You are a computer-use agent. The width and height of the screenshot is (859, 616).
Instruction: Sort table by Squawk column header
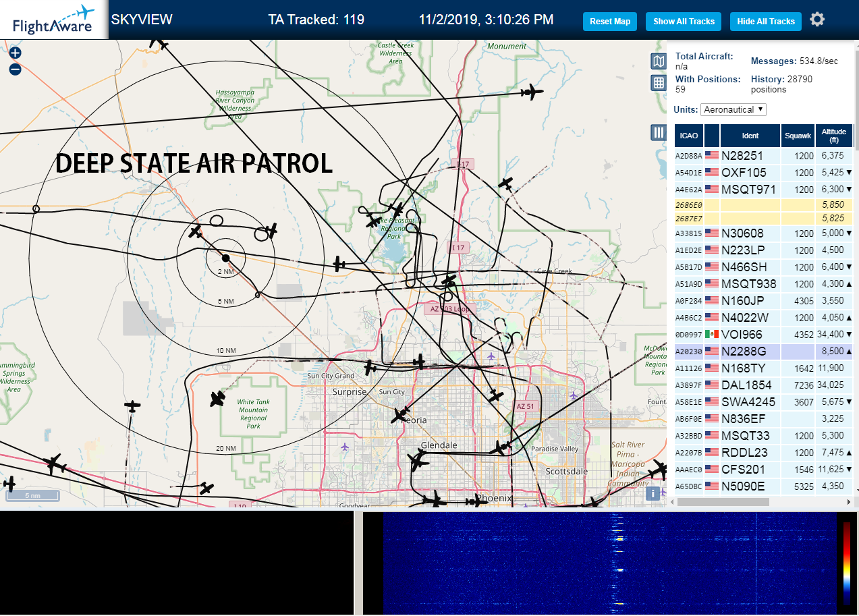[x=798, y=136]
